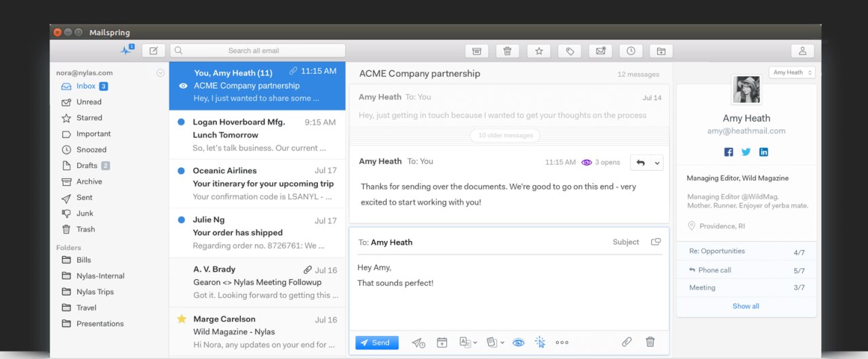Open Meeting related thread
This screenshot has width=868, height=359.
tap(747, 288)
